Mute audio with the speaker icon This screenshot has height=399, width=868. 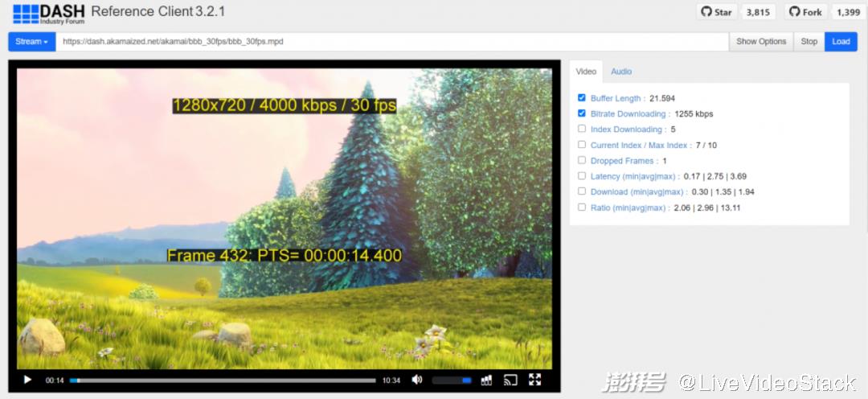pos(417,380)
